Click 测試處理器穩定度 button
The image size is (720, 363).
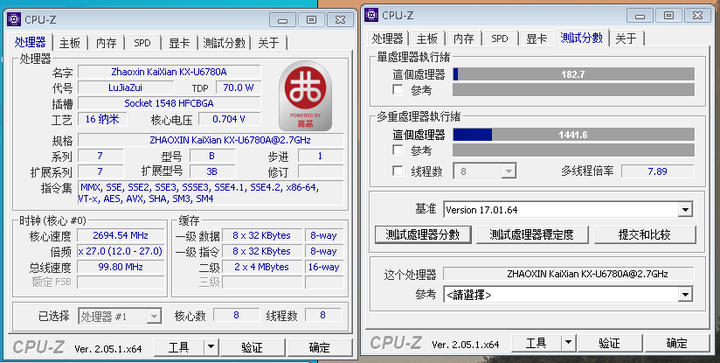click(x=532, y=235)
